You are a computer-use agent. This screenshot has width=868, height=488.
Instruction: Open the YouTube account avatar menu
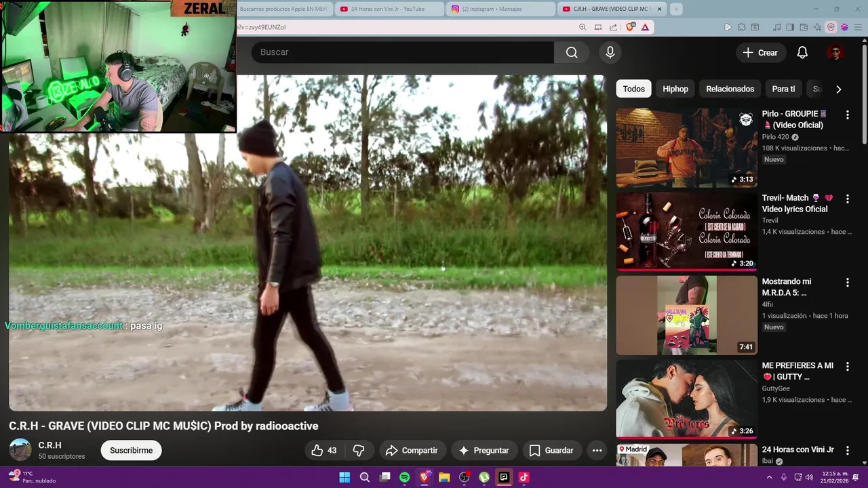point(835,52)
